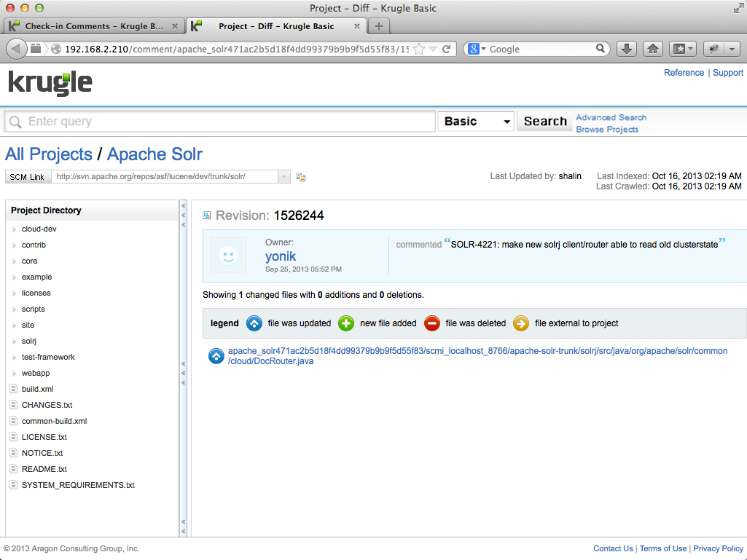The image size is (747, 560).
Task: Open owner yonik's profile link
Action: tap(281, 256)
